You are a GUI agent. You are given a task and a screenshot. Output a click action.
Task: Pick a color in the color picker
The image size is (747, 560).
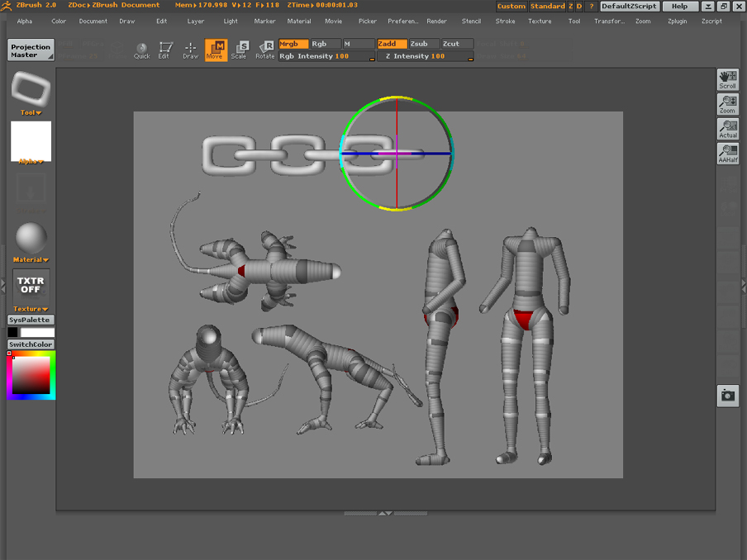[x=31, y=375]
